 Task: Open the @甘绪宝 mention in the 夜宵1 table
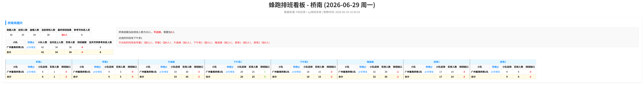(x=429, y=72)
